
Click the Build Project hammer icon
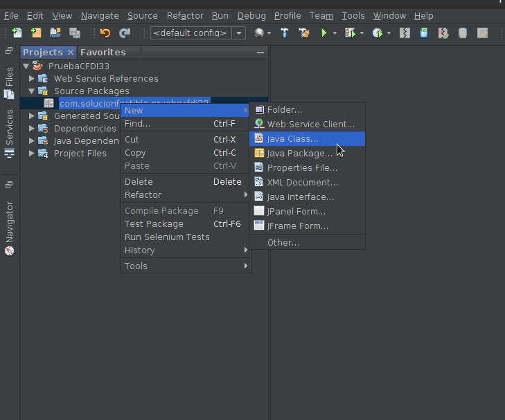click(284, 33)
